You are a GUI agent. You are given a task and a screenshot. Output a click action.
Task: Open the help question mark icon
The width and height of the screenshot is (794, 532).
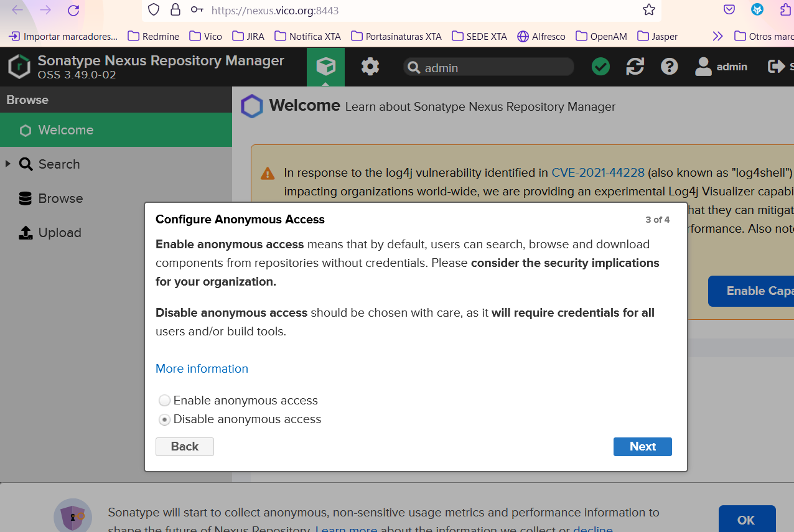670,67
